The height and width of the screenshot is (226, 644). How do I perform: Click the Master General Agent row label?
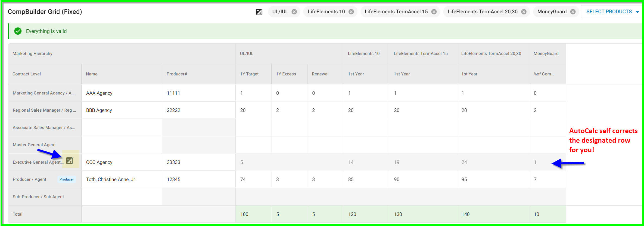34,145
